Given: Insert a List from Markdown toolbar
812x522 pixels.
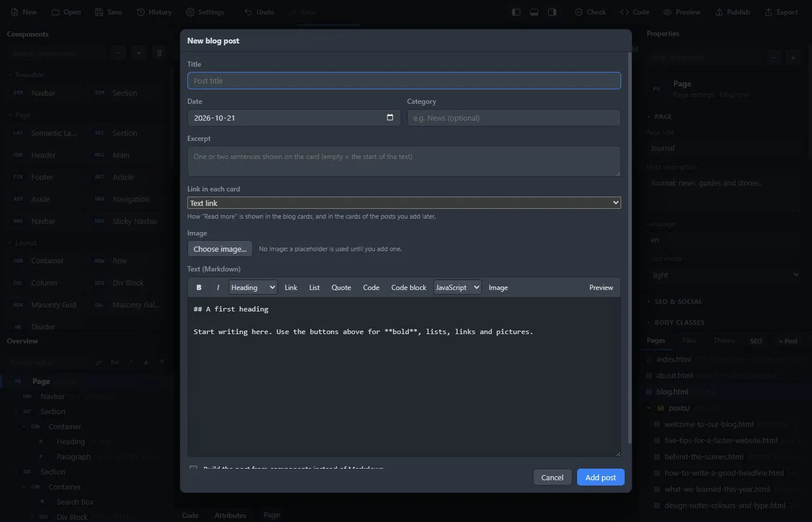Looking at the screenshot, I should 314,288.
